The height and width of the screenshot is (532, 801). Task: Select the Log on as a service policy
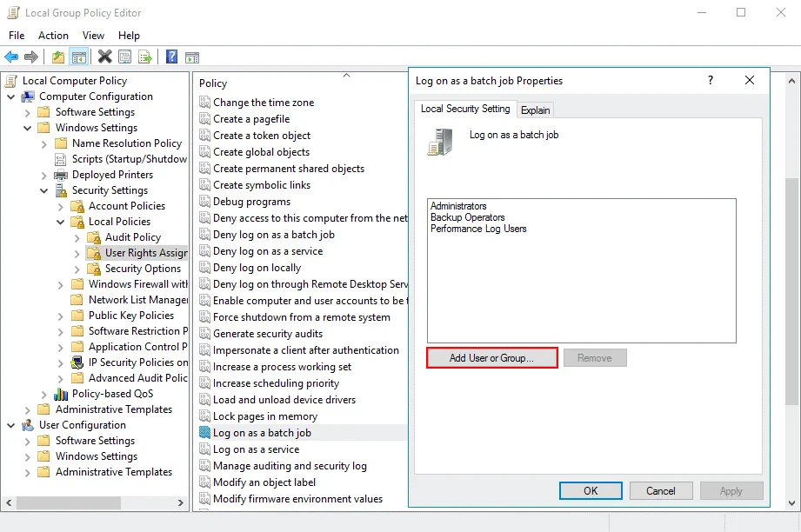point(256,449)
